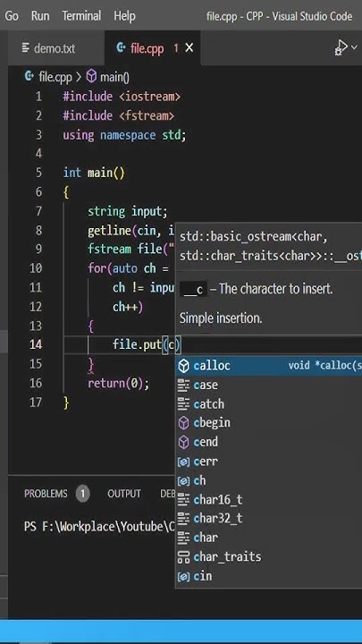The height and width of the screenshot is (644, 362).
Task: Click the cin variable icon
Action: tap(183, 576)
